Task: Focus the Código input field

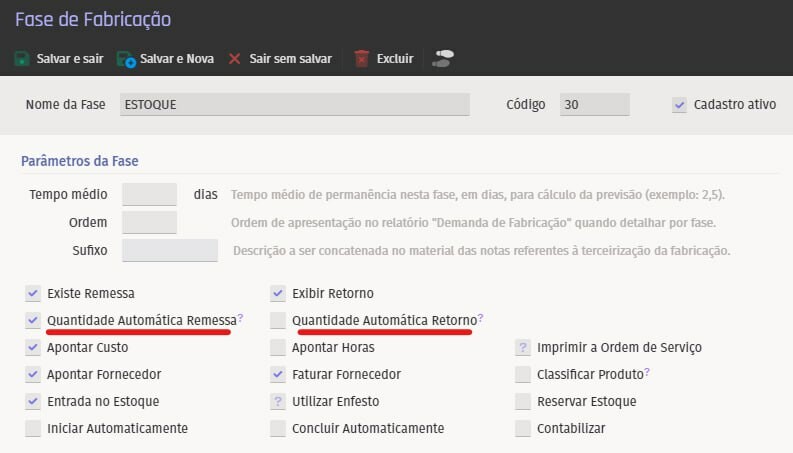Action: tap(594, 105)
